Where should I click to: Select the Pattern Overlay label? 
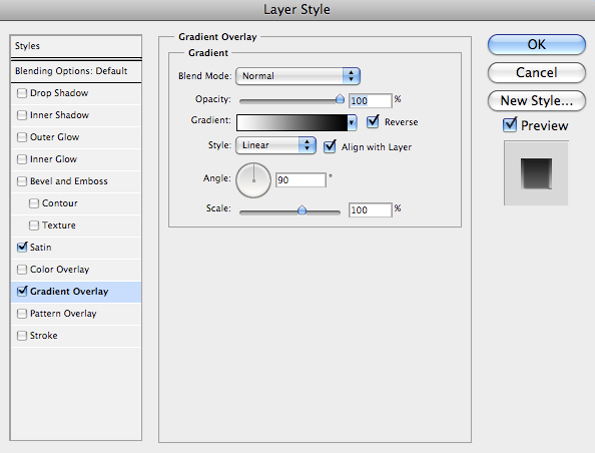[x=63, y=313]
